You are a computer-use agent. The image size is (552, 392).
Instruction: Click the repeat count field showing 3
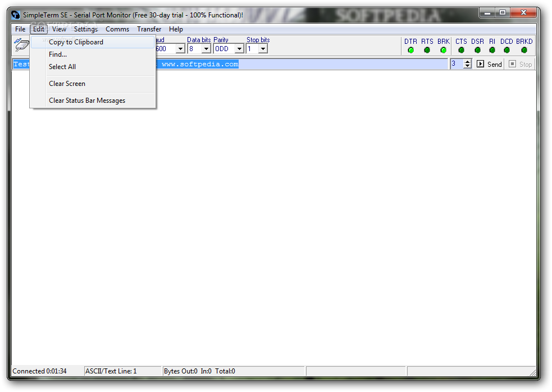click(x=457, y=64)
